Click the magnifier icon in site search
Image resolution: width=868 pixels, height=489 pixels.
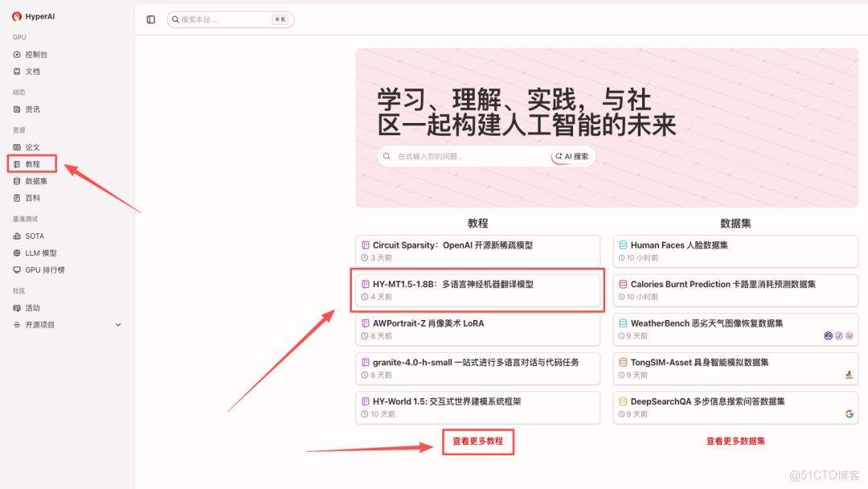(175, 19)
